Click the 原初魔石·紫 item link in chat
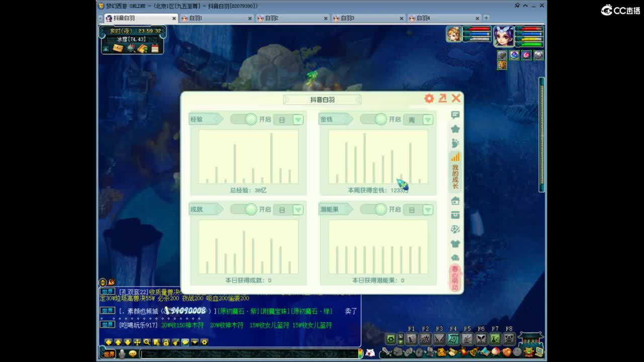The width and height of the screenshot is (644, 362). pos(239,311)
